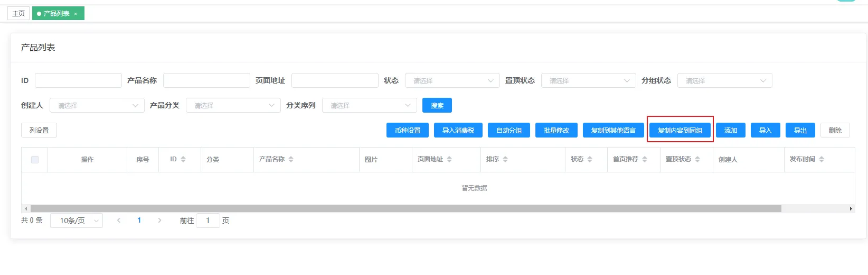This screenshot has width=868, height=275.
Task: Sort by 排序 column arrows
Action: pyautogui.click(x=505, y=159)
